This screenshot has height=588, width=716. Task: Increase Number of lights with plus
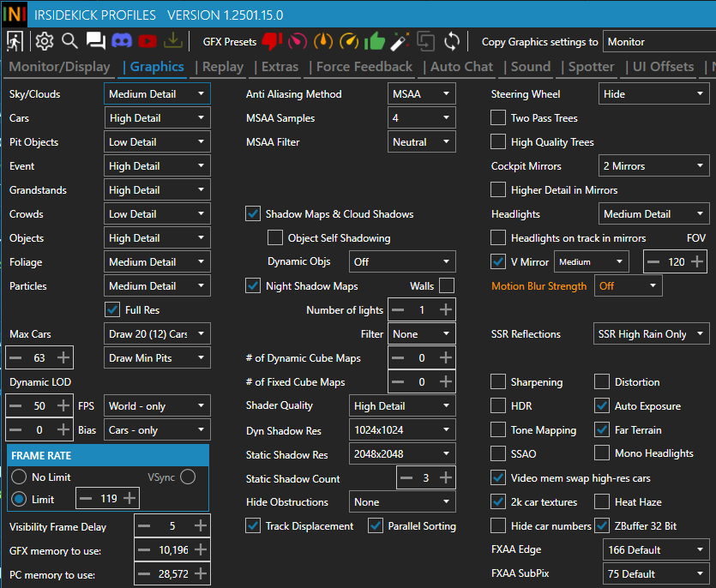[x=446, y=309]
